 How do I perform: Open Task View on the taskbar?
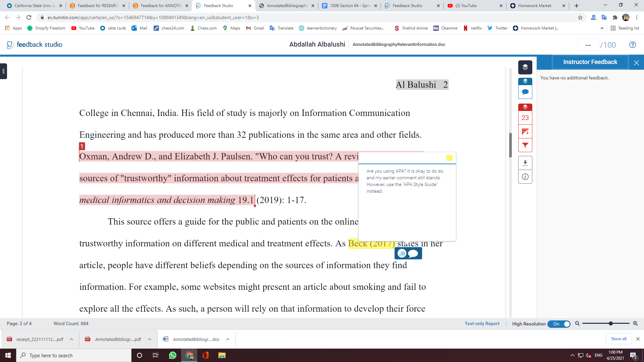coord(156,355)
